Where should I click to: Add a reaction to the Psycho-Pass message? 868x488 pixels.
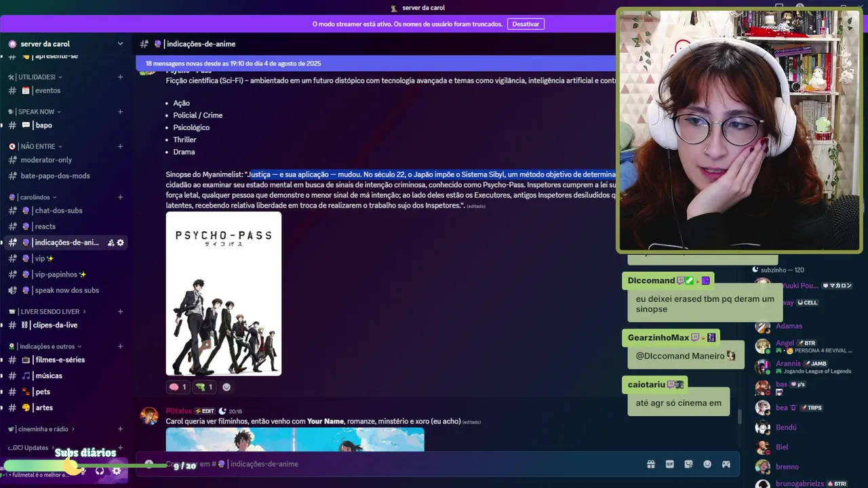coord(226,387)
